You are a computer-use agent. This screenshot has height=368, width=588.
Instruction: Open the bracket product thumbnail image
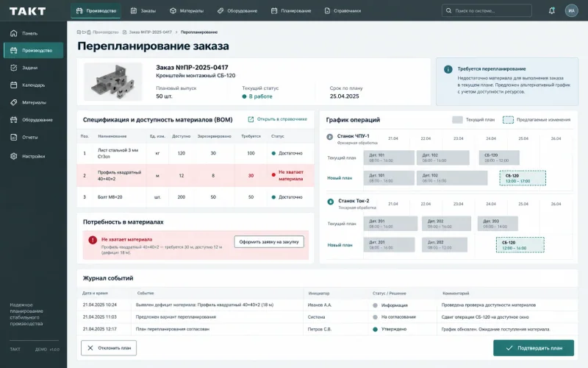pyautogui.click(x=113, y=82)
